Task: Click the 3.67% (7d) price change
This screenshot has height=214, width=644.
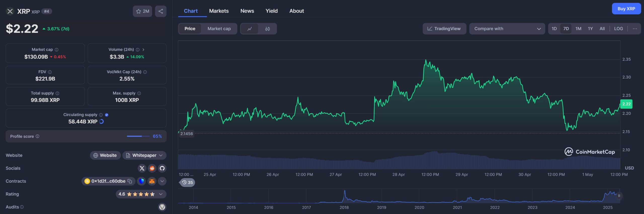Action: point(56,29)
